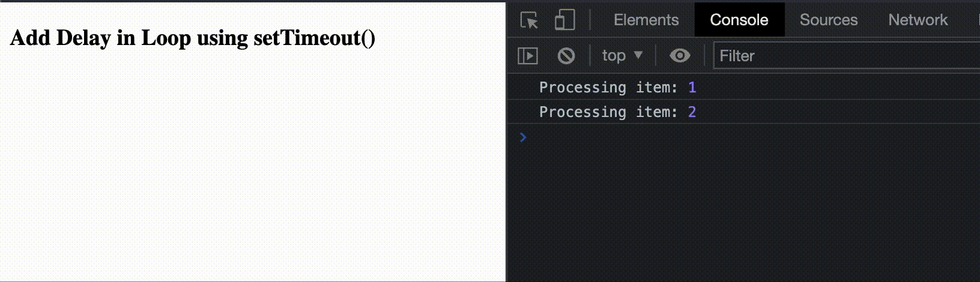Switch to the Elements tab
Screen dimensions: 980x282
click(646, 20)
